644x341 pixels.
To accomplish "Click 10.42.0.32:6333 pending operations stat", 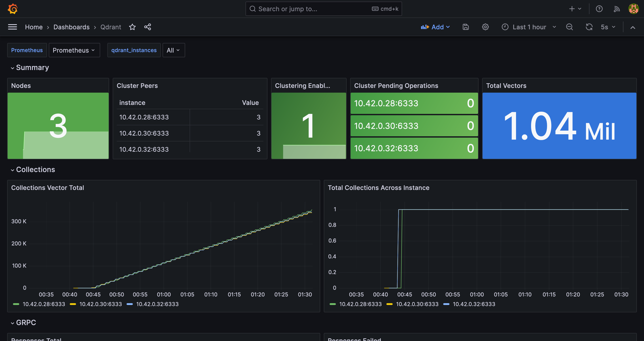I will pyautogui.click(x=414, y=148).
